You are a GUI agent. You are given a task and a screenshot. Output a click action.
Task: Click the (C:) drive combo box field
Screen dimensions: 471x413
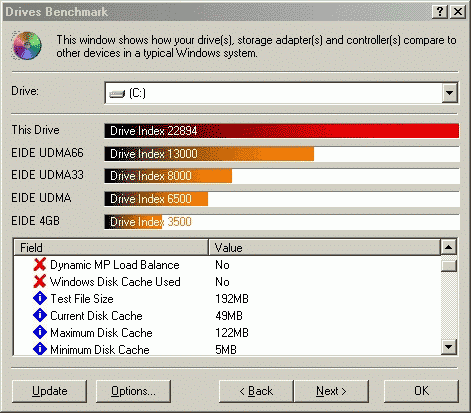(x=281, y=93)
